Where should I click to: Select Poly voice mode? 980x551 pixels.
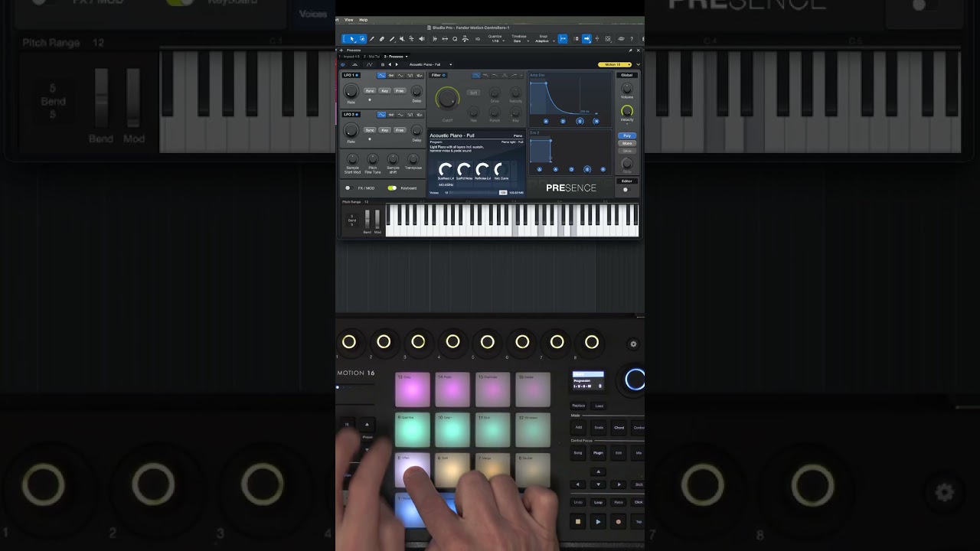pos(627,135)
